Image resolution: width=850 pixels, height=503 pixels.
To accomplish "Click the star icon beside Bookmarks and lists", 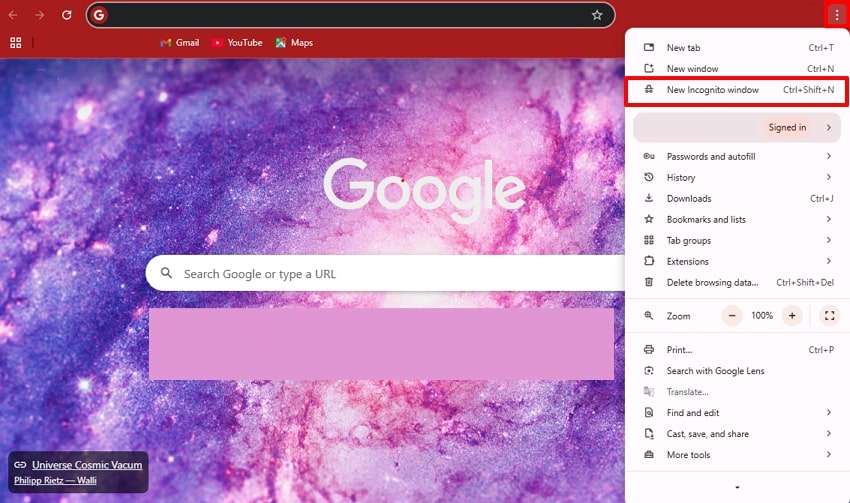I will coord(648,220).
